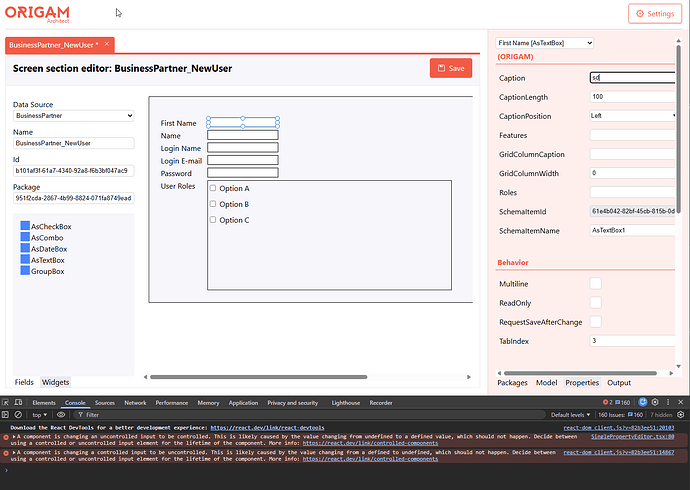This screenshot has height=490, width=690.
Task: Click the TabIndex input field
Action: pyautogui.click(x=632, y=341)
